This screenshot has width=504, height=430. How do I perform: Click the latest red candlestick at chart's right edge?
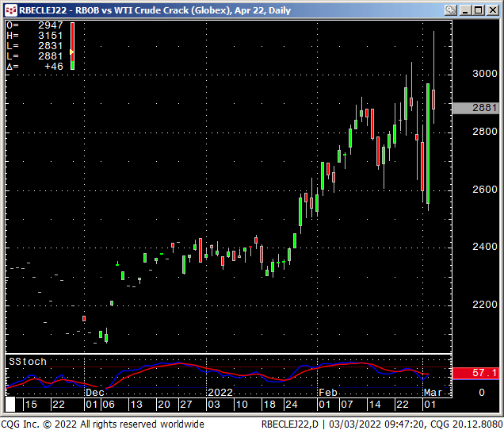coord(433,99)
